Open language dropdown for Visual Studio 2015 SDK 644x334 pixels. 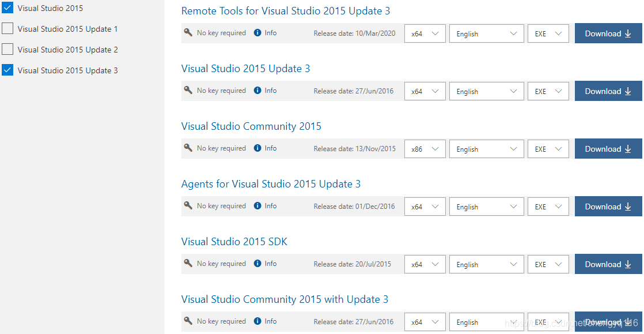(x=487, y=264)
